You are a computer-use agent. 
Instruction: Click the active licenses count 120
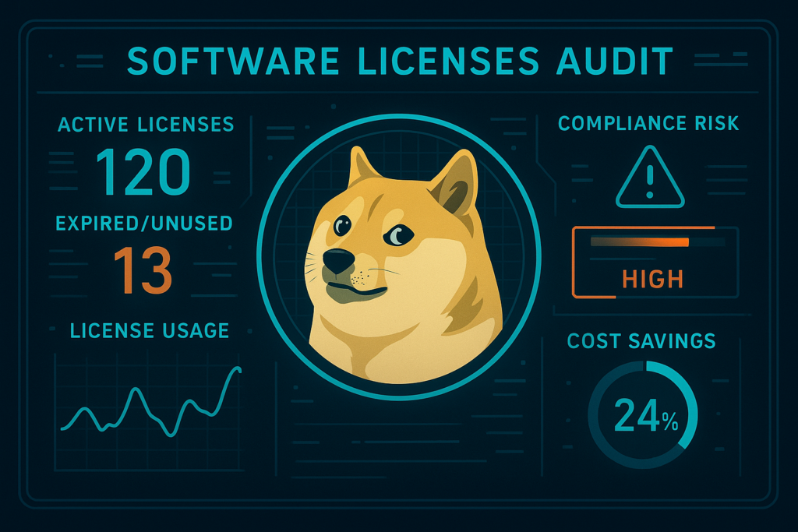click(x=143, y=172)
